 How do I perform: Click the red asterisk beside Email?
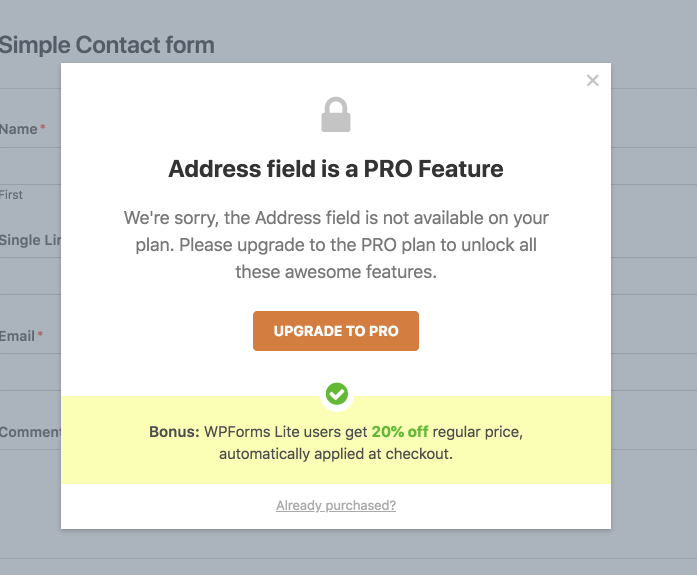40,336
